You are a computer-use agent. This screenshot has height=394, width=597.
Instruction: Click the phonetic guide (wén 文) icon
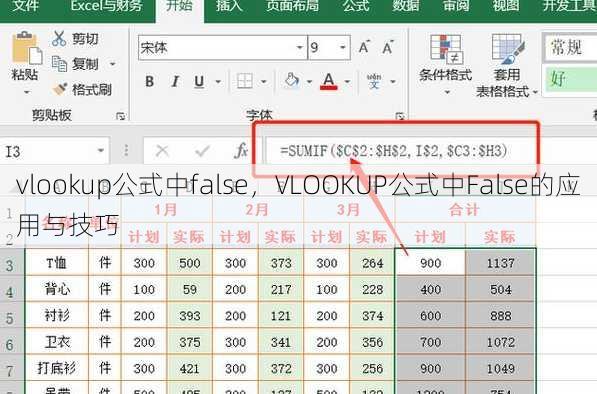[374, 81]
